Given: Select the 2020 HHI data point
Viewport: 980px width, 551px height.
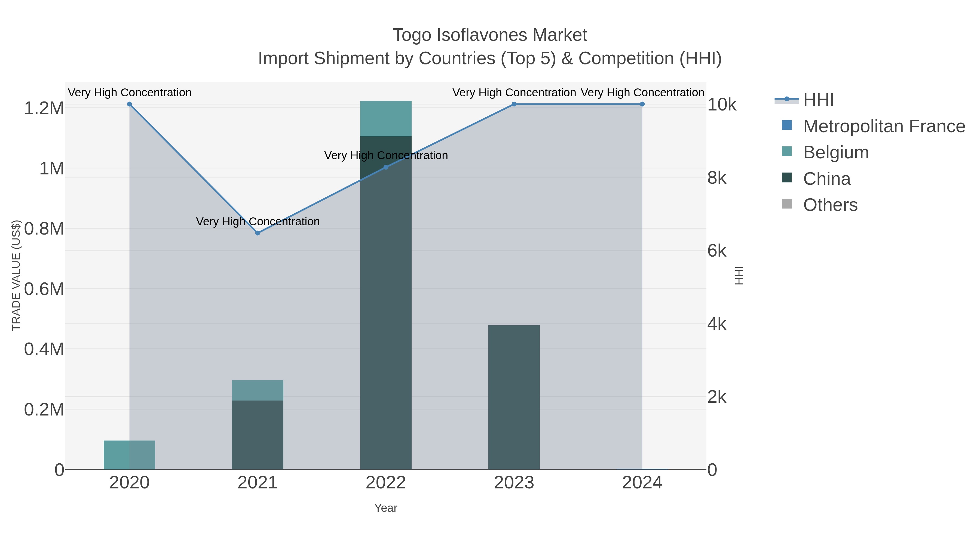Looking at the screenshot, I should [x=129, y=104].
